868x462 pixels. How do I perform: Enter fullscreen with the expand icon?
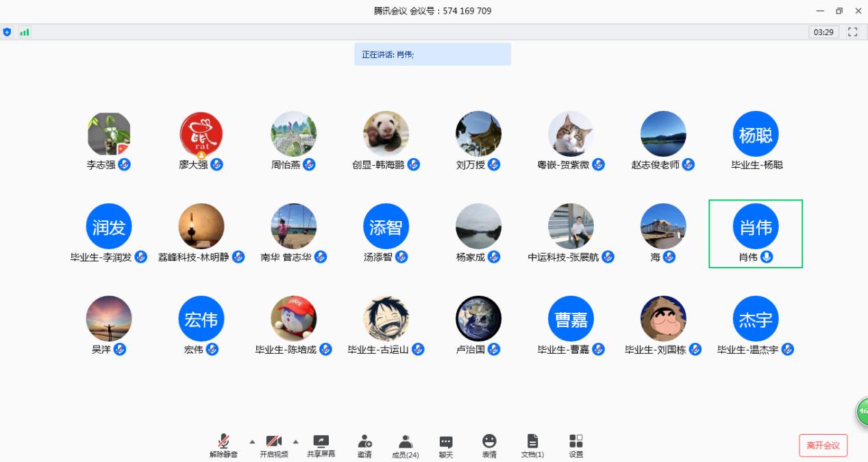coord(851,31)
